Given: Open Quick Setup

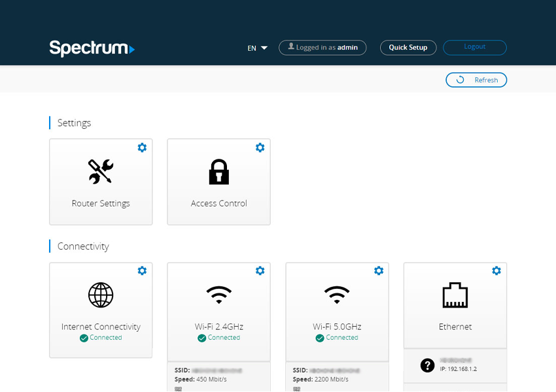Looking at the screenshot, I should (x=408, y=48).
